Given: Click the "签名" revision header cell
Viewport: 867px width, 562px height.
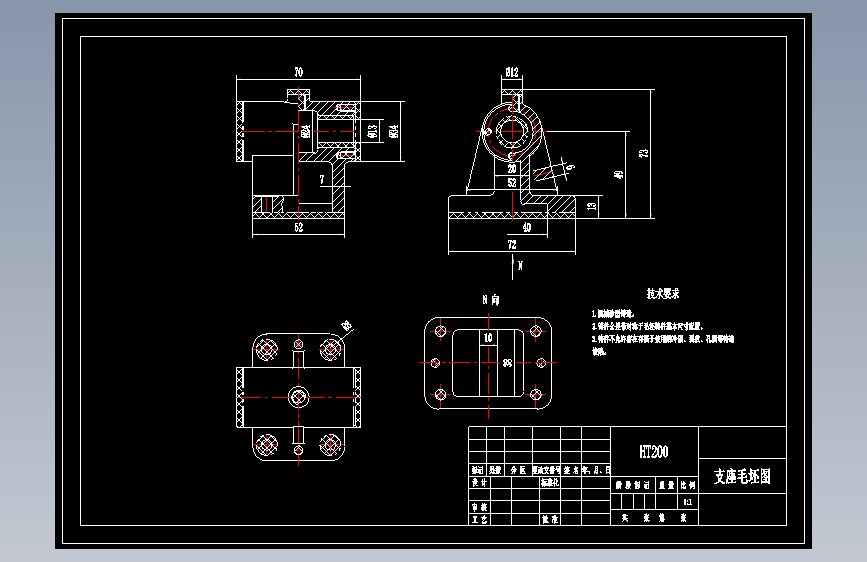Looking at the screenshot, I should coord(571,470).
